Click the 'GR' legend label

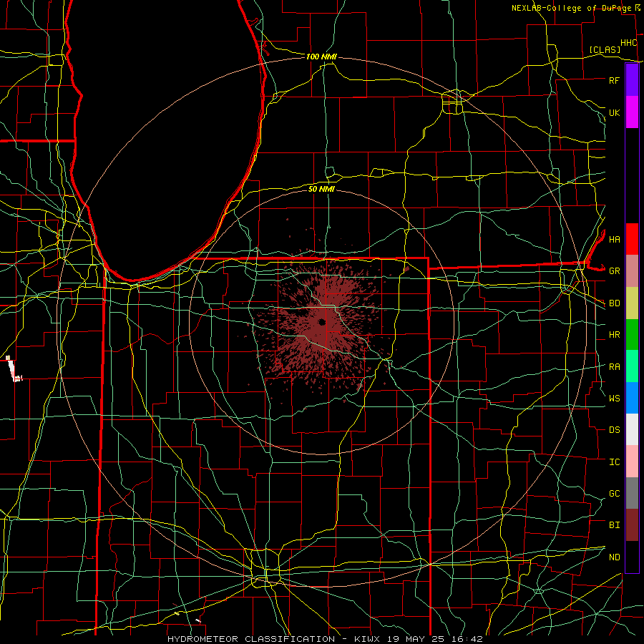(x=614, y=271)
